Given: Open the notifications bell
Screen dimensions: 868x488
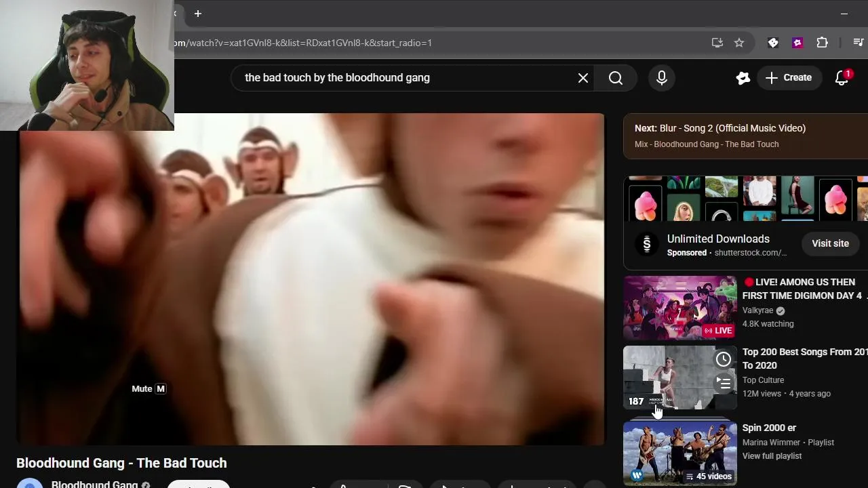Looking at the screenshot, I should [842, 78].
